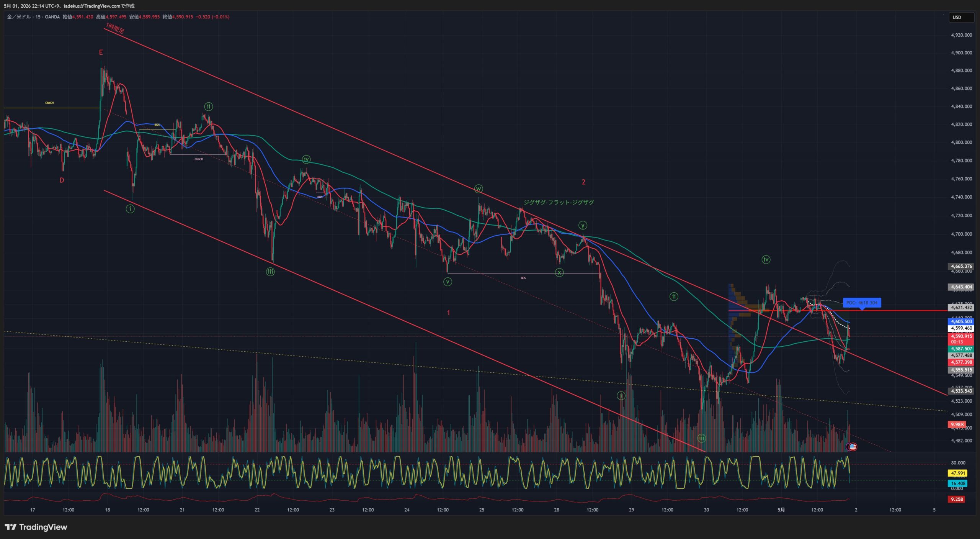Select the 4,533.543 price label

(x=961, y=391)
